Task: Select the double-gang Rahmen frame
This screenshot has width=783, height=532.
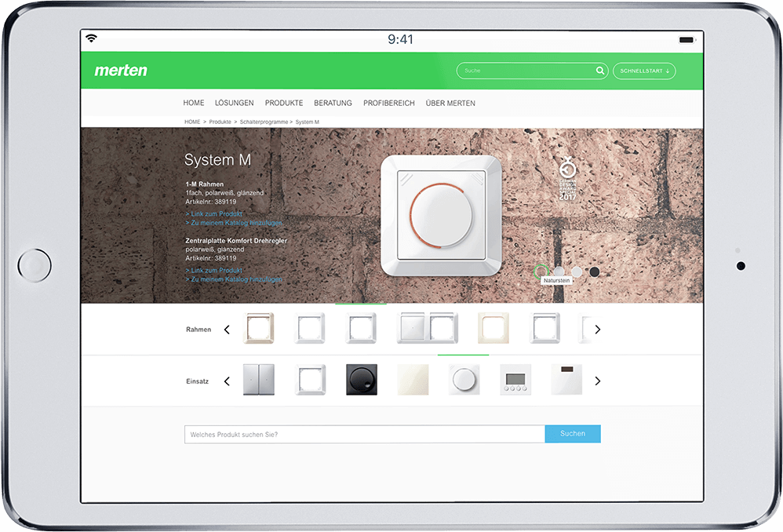Action: point(427,328)
